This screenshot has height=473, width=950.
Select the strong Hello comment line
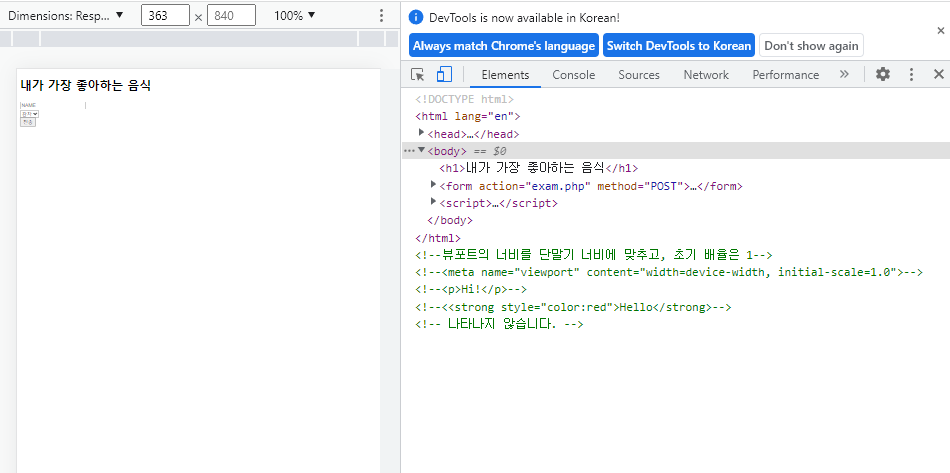tap(573, 307)
